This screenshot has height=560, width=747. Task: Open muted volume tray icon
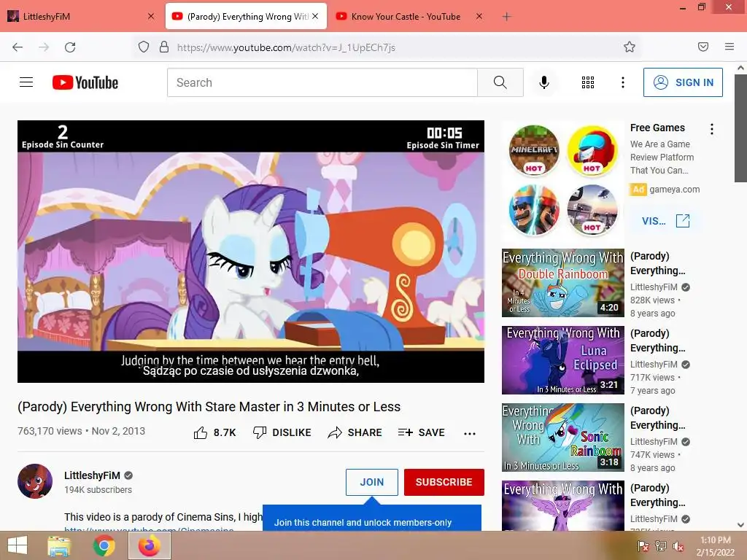tap(678, 546)
